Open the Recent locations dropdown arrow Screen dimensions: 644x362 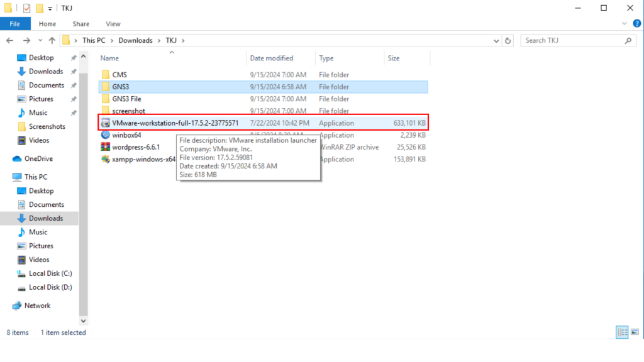40,40
